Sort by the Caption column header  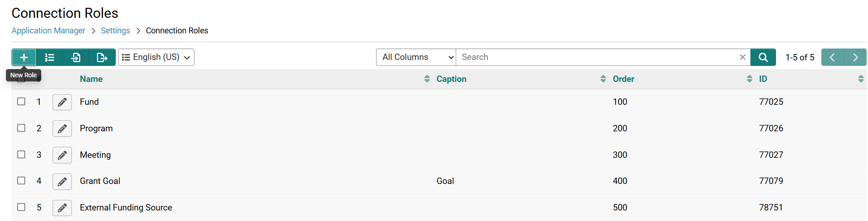point(451,79)
